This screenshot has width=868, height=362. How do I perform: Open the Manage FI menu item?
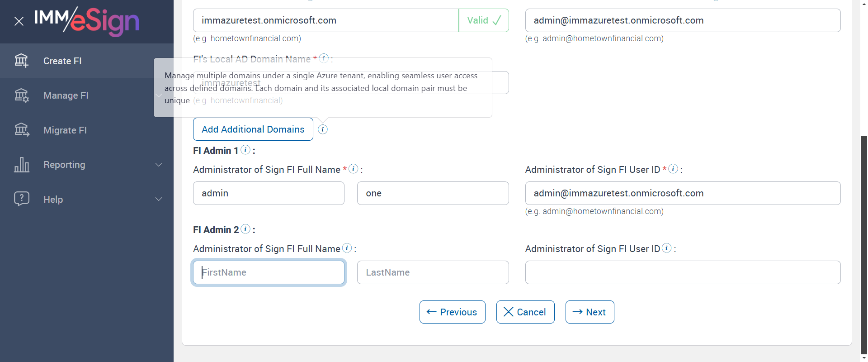[66, 95]
